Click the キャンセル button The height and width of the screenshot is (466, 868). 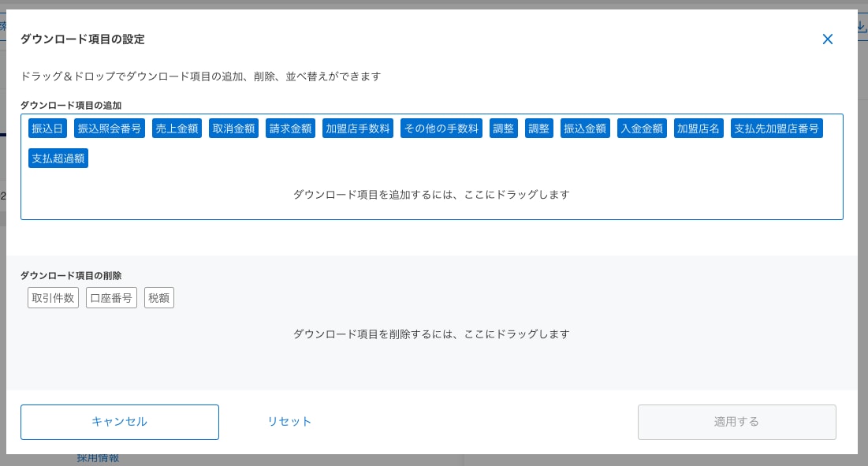pyautogui.click(x=119, y=422)
